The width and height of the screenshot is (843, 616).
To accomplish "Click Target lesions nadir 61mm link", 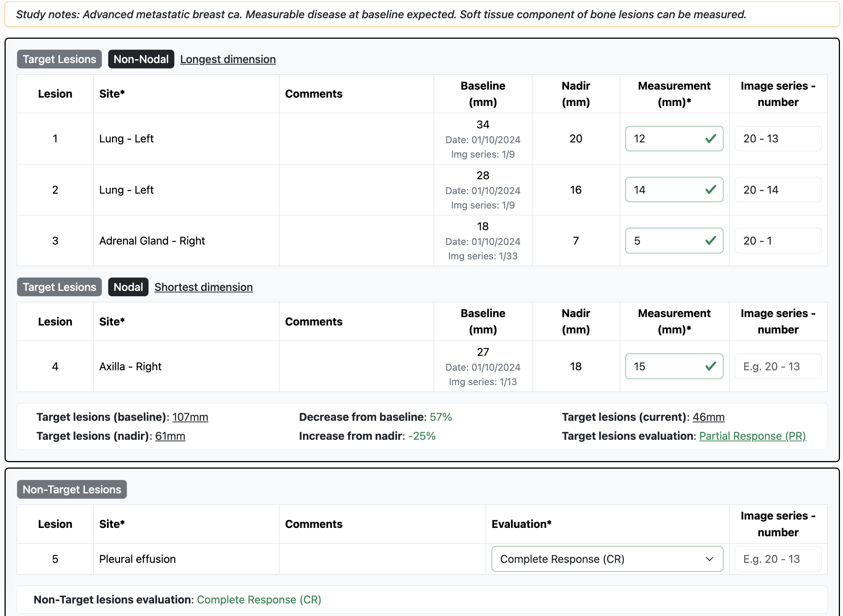I will tap(170, 436).
